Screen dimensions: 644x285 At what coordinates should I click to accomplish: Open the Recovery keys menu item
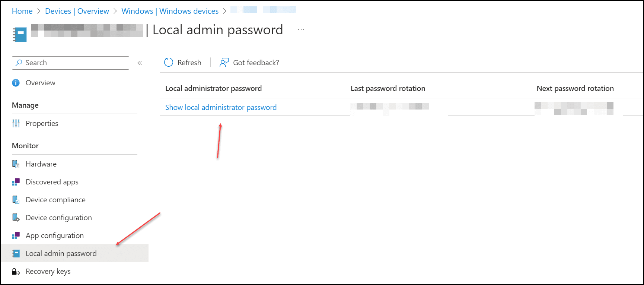click(48, 272)
